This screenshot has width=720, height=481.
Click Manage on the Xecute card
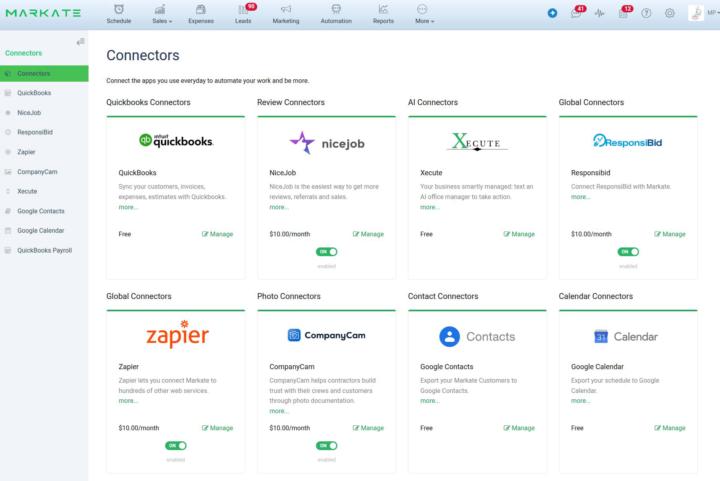tap(519, 234)
